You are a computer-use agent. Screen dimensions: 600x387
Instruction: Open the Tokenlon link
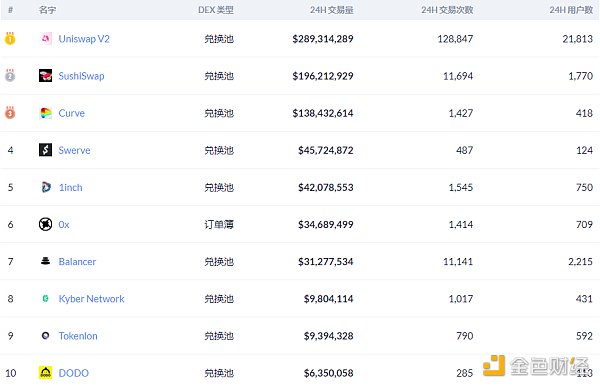click(78, 336)
